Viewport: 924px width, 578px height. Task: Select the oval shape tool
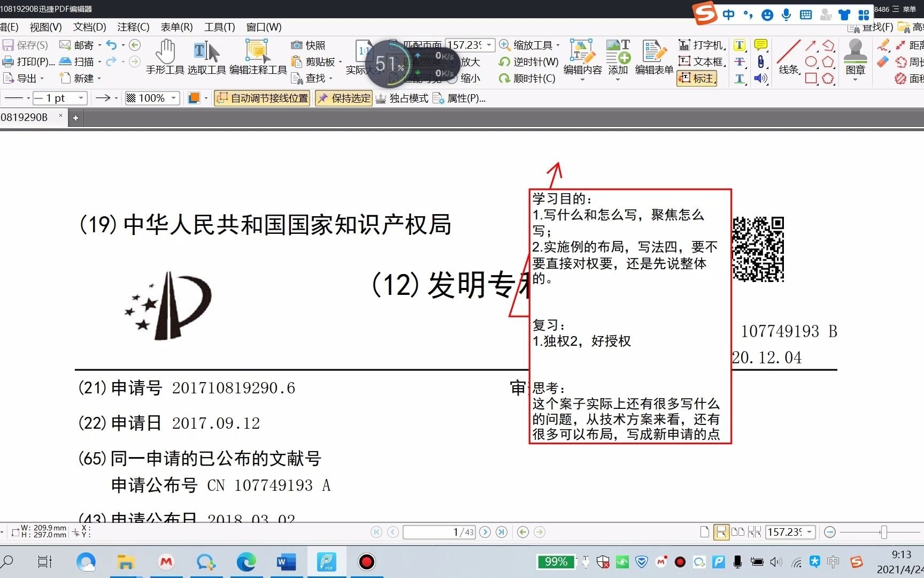click(x=811, y=62)
